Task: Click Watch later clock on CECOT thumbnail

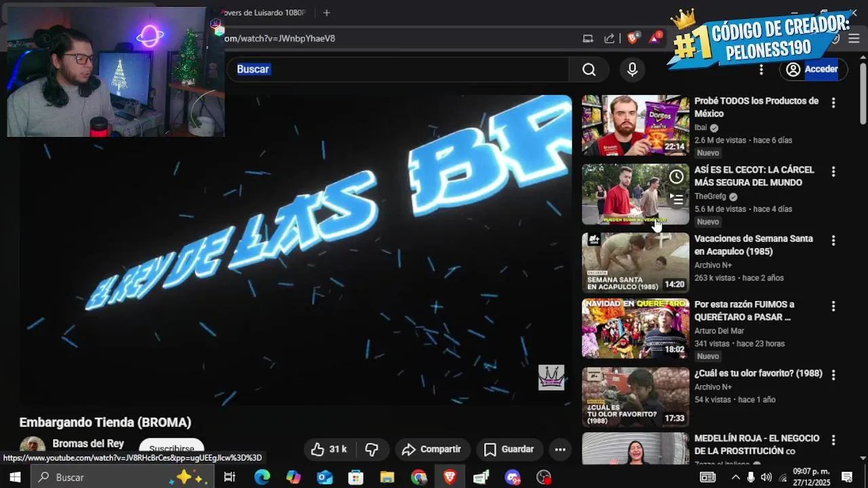Action: [676, 177]
